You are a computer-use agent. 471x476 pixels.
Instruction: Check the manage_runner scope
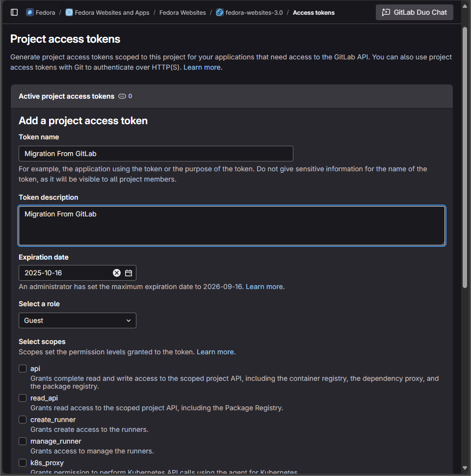(x=22, y=441)
